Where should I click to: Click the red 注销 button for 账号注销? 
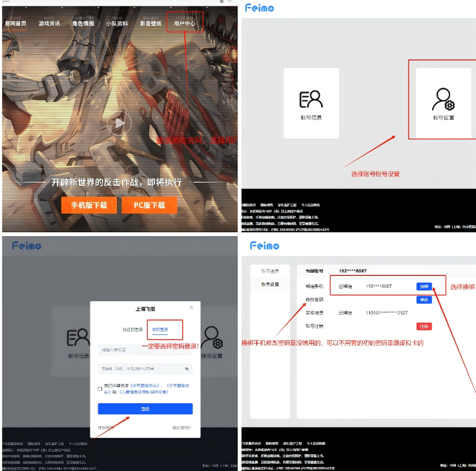pyautogui.click(x=424, y=326)
